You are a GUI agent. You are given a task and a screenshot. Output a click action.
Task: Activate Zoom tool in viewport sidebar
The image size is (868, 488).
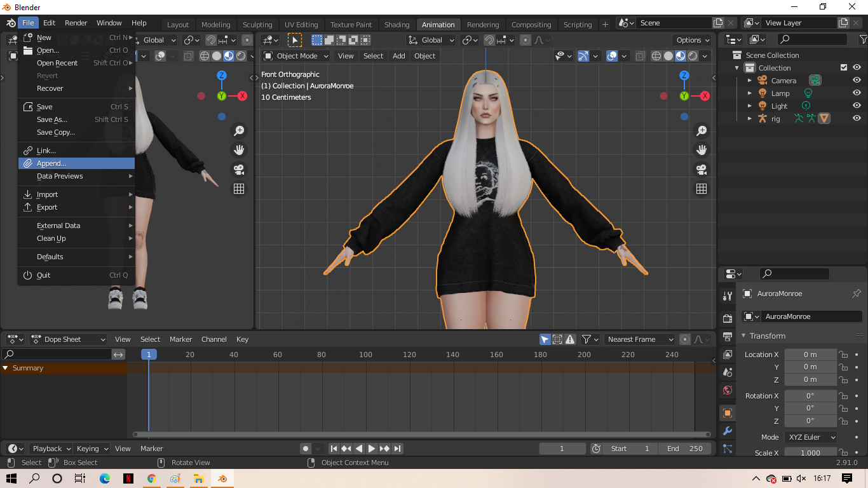tap(702, 130)
